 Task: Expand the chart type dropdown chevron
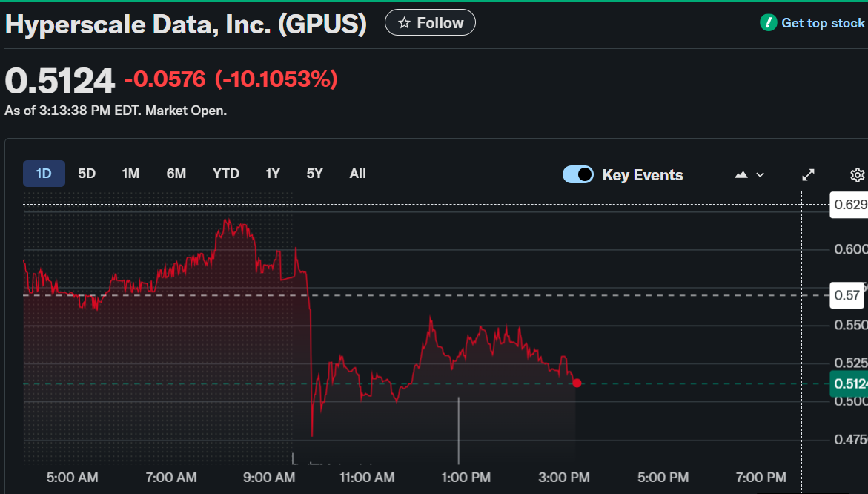(760, 175)
